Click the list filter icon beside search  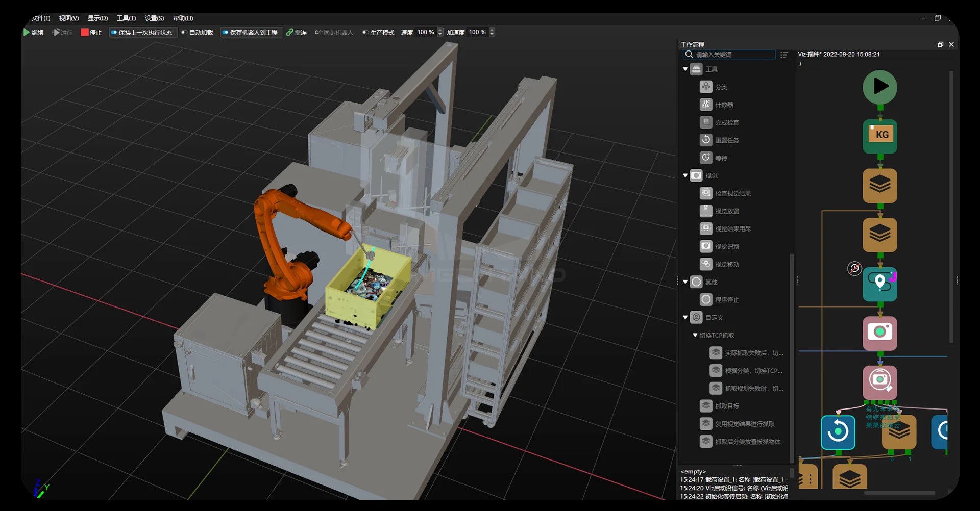784,55
